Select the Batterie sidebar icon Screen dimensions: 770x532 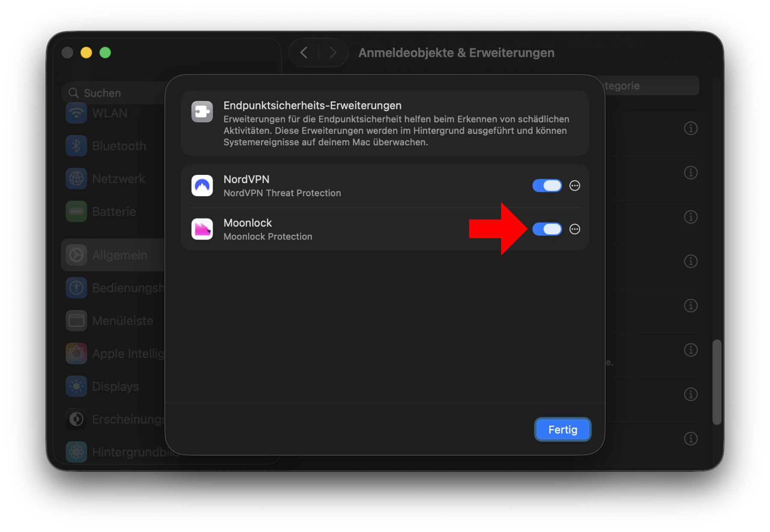(x=77, y=212)
